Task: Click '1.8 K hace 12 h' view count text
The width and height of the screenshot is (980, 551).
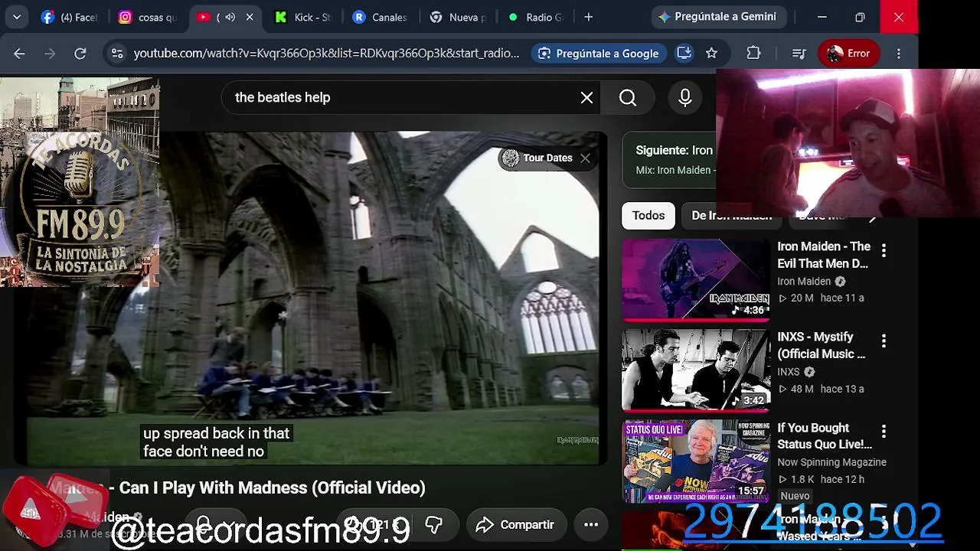Action: [821, 479]
